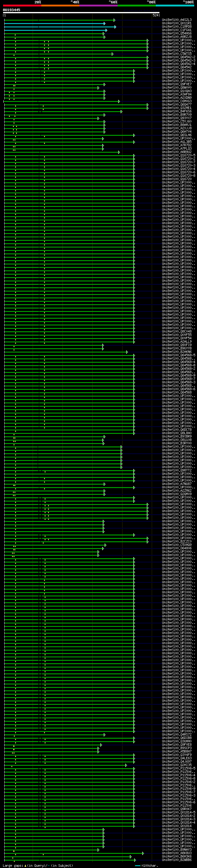Click the UniRef100_B2AKN6 label
The height and width of the screenshot is (868, 197).
[x=177, y=352]
